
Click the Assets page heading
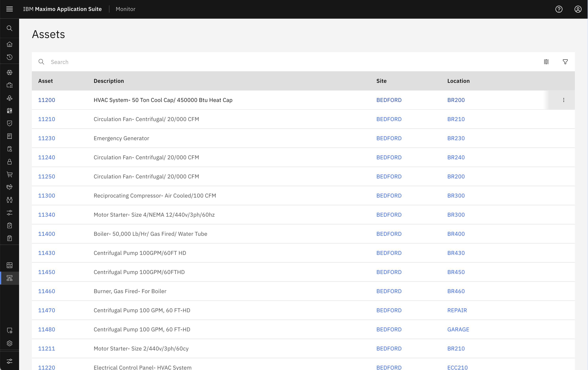click(48, 34)
